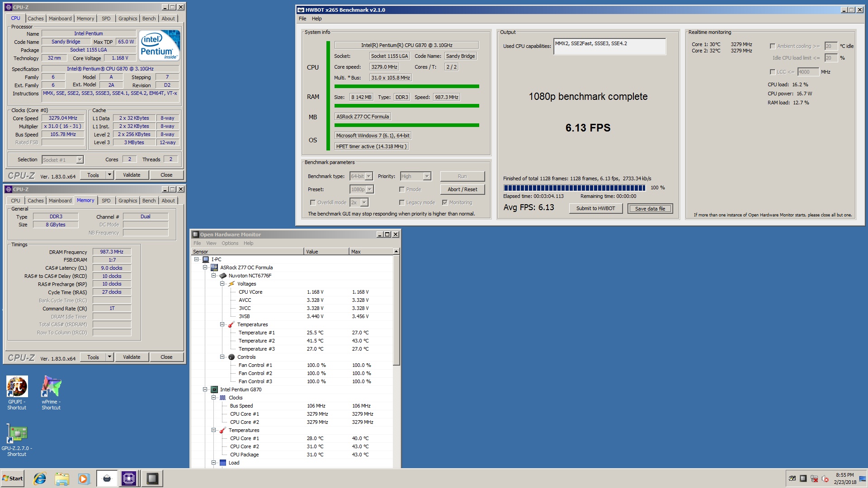Click LCC MHz value input field
Viewport: 868px width, 488px height.
tap(808, 72)
